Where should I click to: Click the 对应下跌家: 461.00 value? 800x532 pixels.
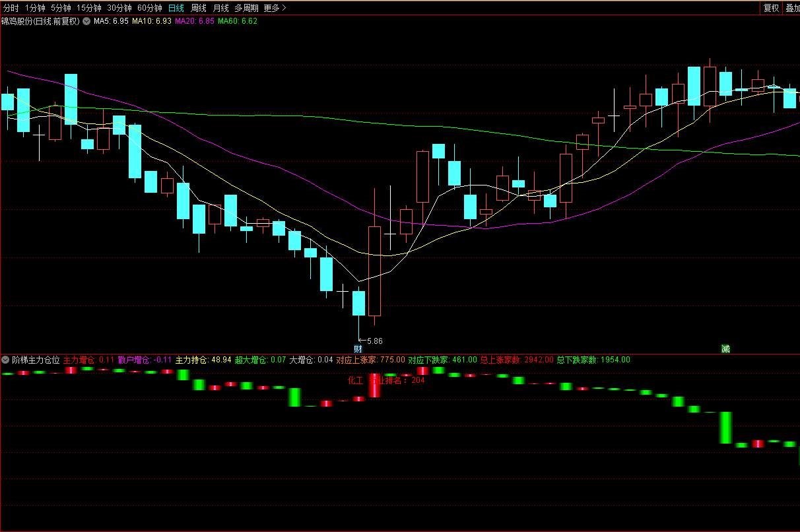pyautogui.click(x=442, y=360)
